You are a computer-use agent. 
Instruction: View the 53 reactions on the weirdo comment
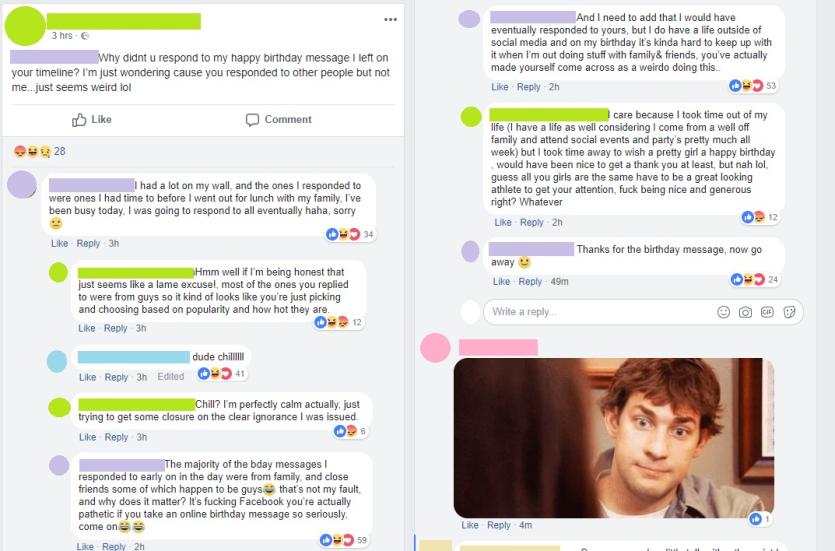coord(752,86)
